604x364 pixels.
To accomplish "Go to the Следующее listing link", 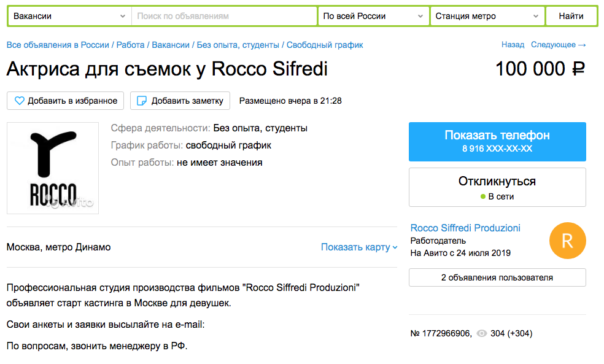I will (559, 45).
